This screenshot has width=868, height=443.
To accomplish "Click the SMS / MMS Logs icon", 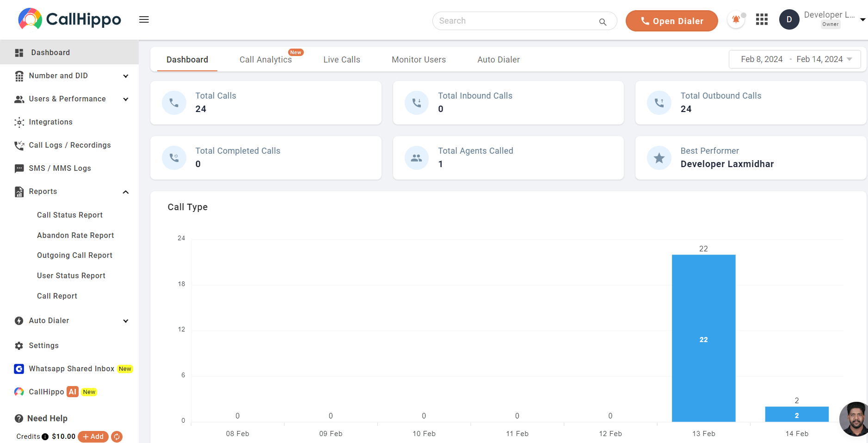I will coord(19,168).
